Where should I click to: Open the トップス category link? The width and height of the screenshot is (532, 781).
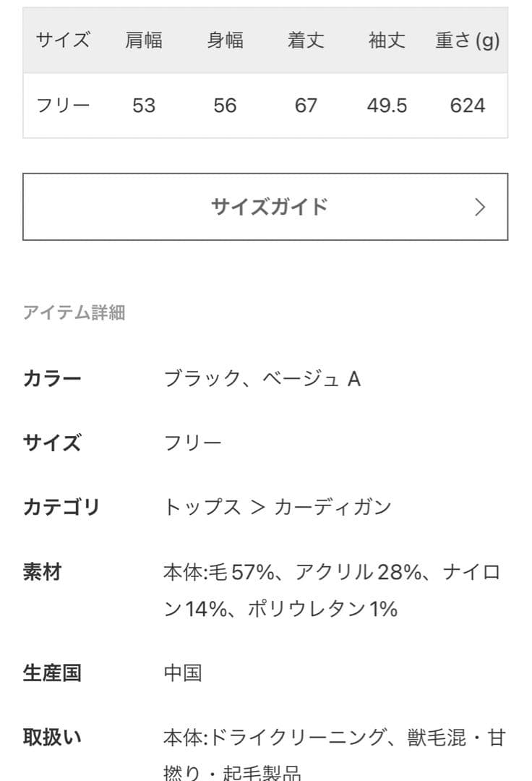click(x=202, y=507)
